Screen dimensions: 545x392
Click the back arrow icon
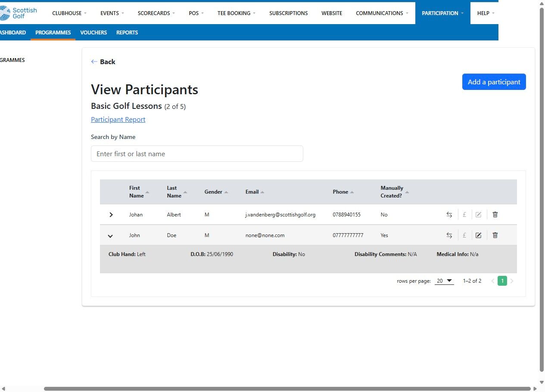coord(94,62)
